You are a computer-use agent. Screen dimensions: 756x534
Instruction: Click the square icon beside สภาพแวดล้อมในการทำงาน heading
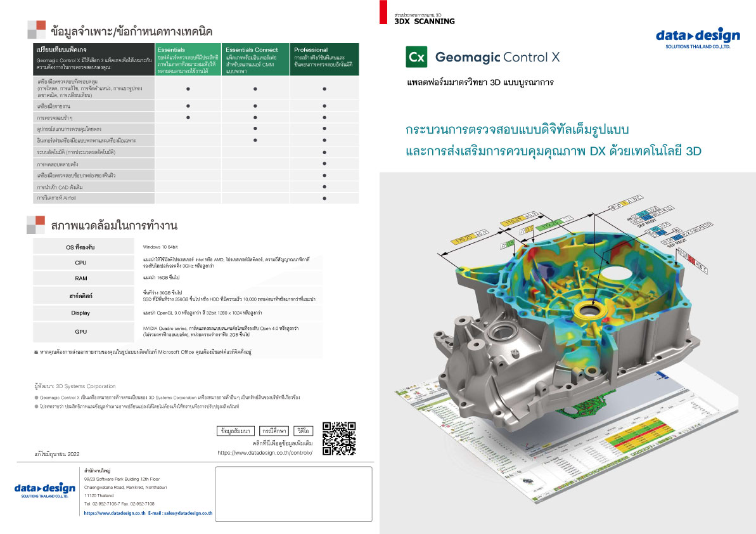click(x=36, y=225)
